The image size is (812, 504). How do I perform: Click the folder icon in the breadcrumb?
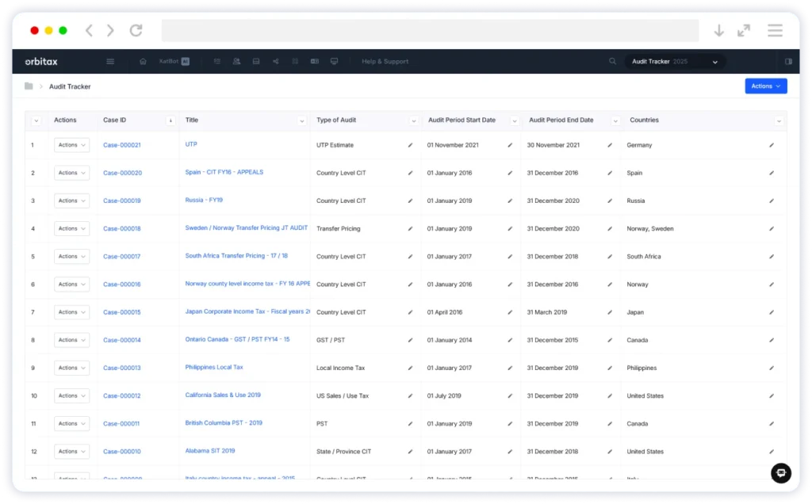click(29, 86)
